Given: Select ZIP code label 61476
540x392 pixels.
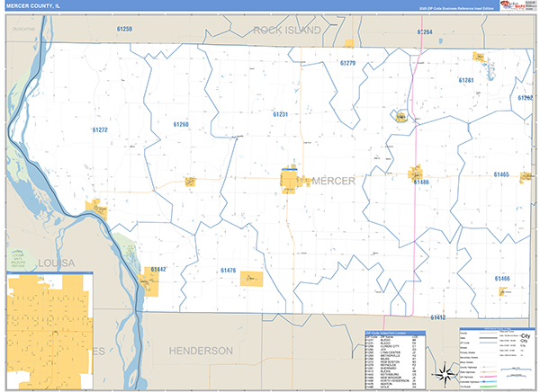Looking at the screenshot, I should (x=228, y=271).
